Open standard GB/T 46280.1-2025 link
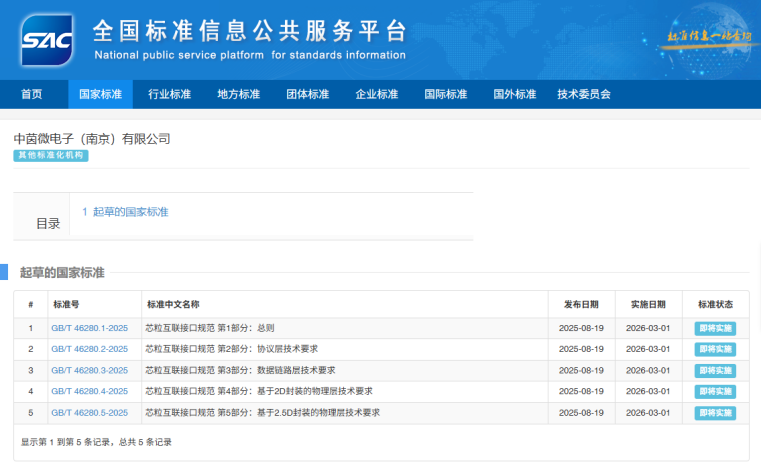The width and height of the screenshot is (761, 462). click(89, 328)
